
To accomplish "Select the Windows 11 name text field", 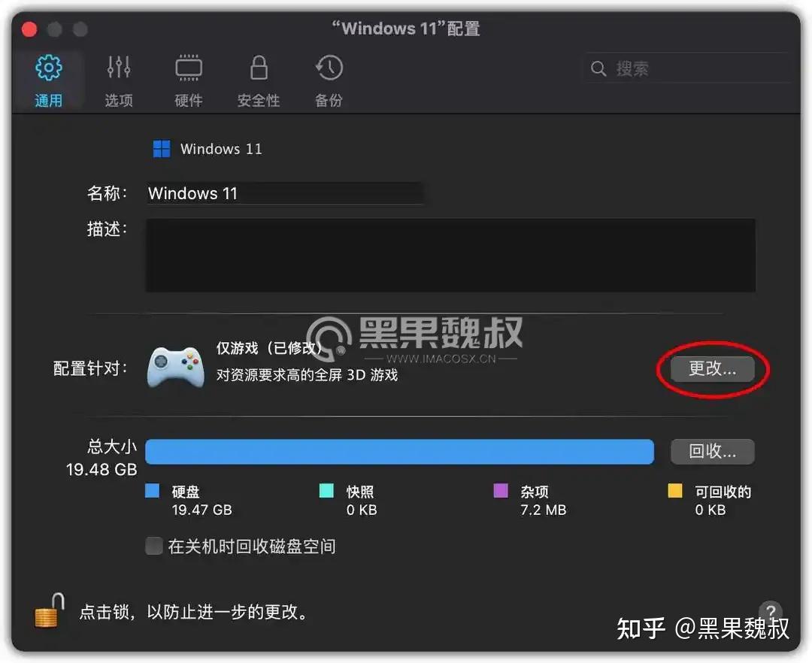I will coord(286,193).
